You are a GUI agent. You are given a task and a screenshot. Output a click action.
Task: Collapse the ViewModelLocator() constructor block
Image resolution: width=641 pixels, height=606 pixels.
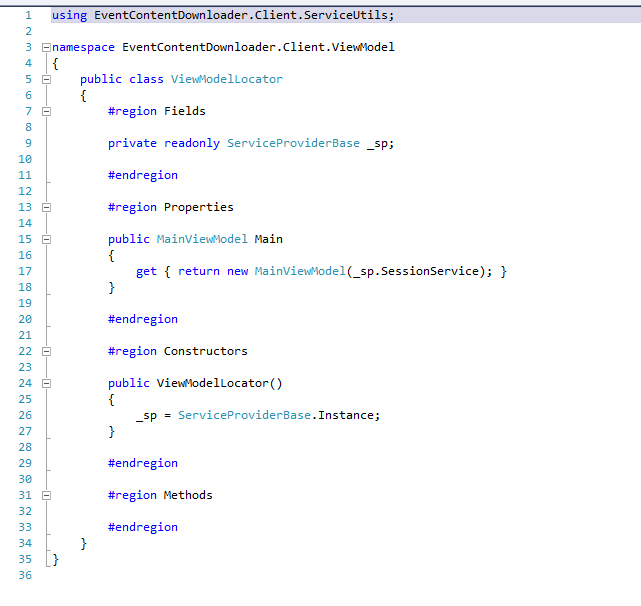pos(46,383)
